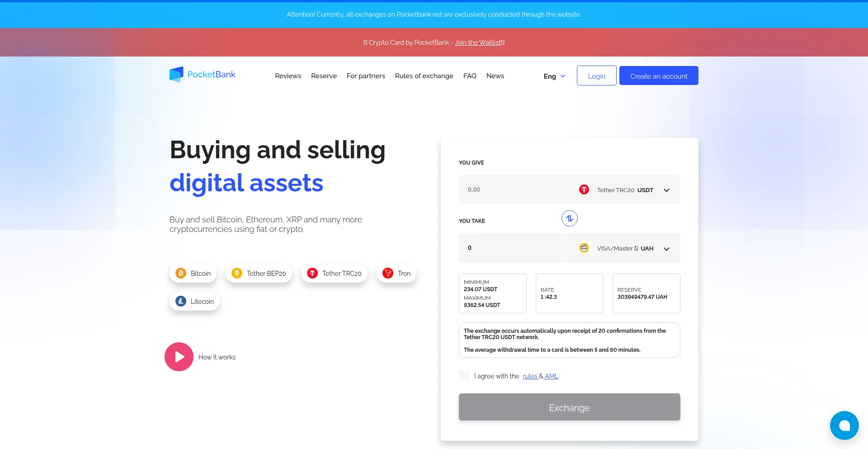
Task: Choose the Tether TRC20 currency chip
Action: 334,274
